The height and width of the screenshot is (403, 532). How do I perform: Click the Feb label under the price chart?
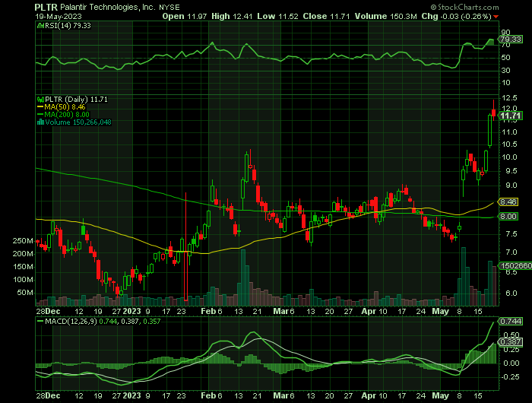point(208,311)
